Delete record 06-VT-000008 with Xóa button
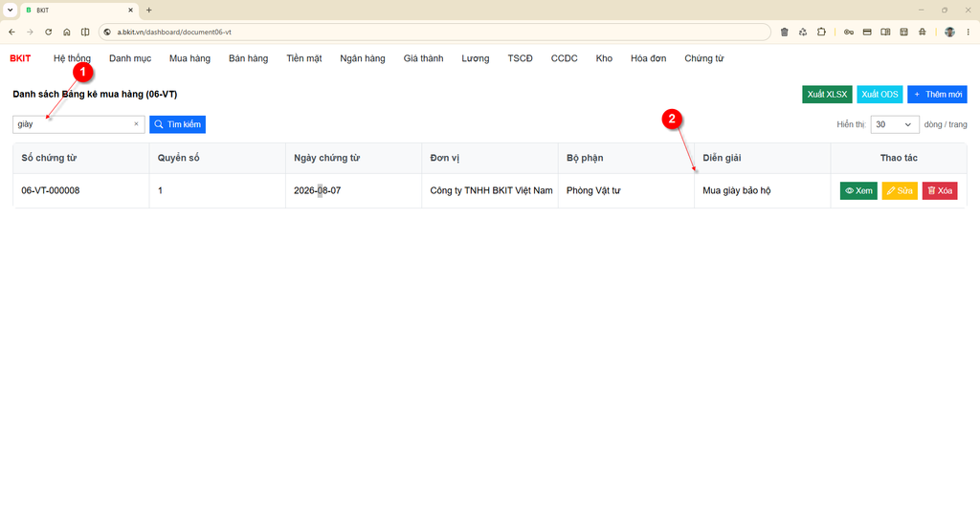 click(940, 190)
